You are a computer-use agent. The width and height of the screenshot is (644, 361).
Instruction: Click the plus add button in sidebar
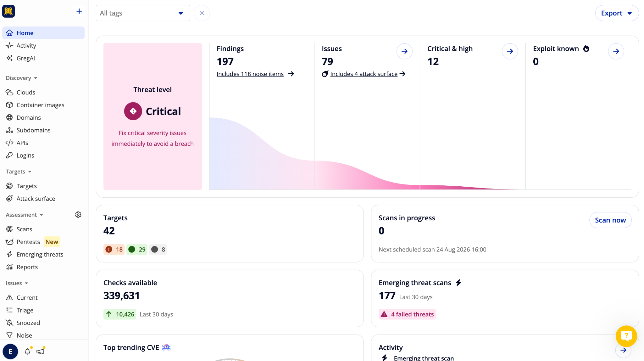click(x=79, y=11)
